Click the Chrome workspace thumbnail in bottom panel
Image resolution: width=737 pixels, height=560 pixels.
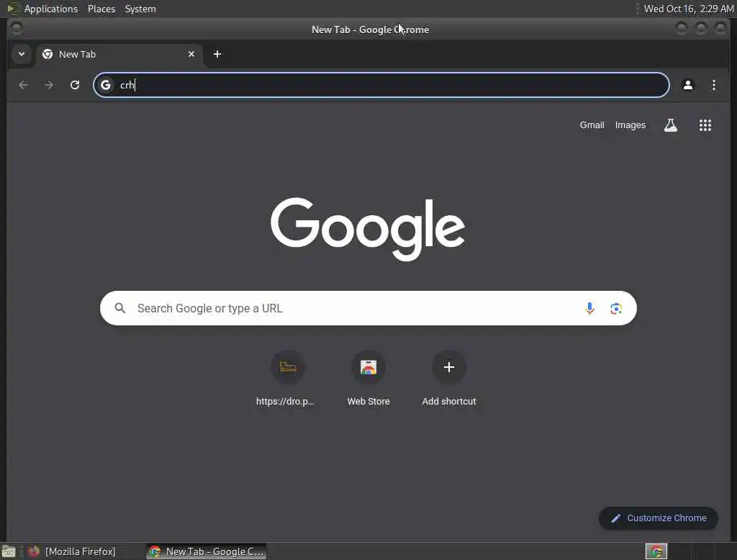[656, 551]
